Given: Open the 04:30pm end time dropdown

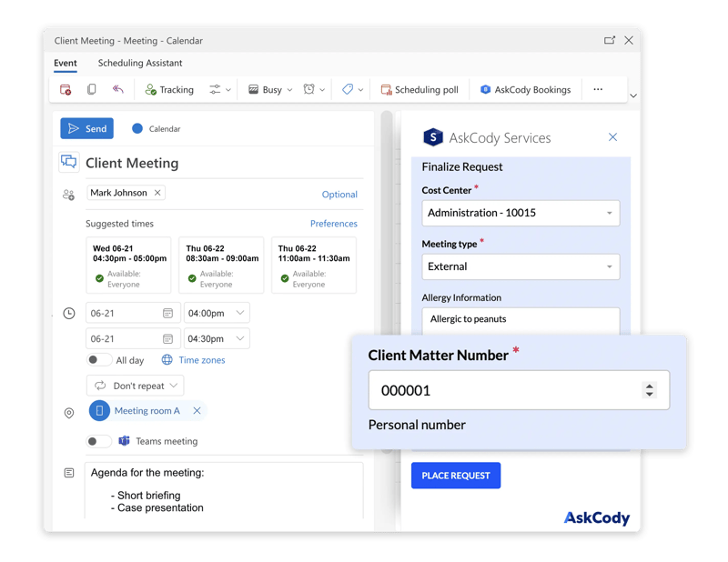Looking at the screenshot, I should click(217, 339).
